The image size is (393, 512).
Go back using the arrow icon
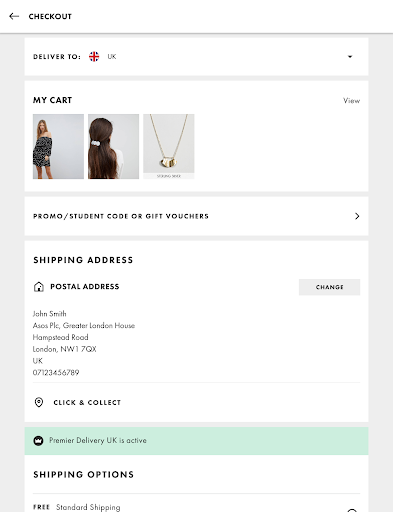tap(14, 16)
